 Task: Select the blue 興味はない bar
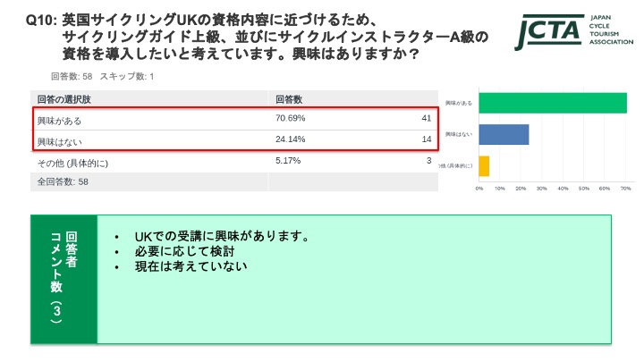(504, 135)
